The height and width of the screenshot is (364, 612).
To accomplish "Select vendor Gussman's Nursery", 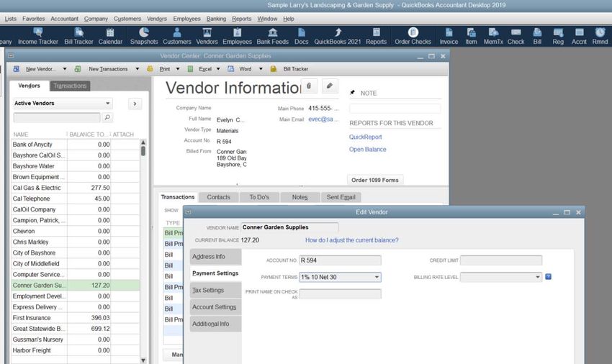I will pos(76,340).
